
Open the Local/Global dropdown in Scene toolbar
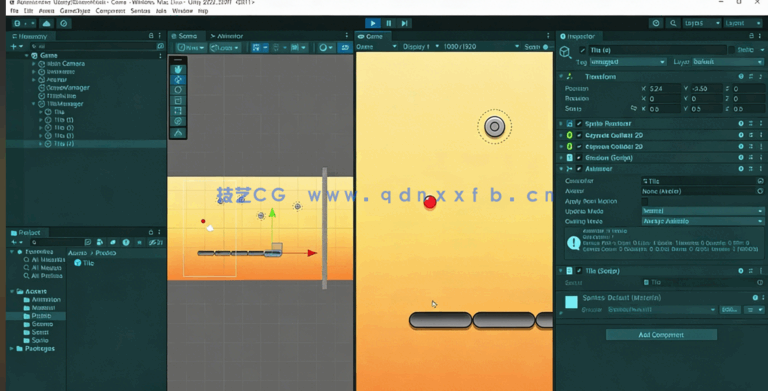(225, 47)
